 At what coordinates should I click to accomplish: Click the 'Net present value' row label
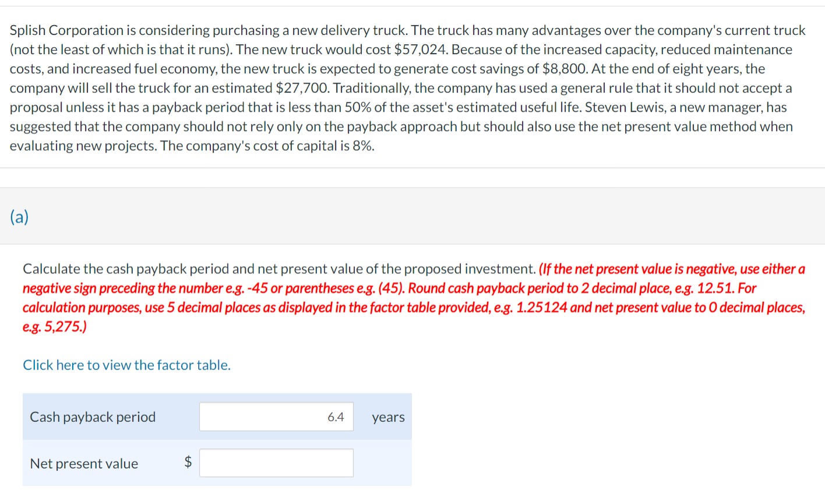pos(83,463)
